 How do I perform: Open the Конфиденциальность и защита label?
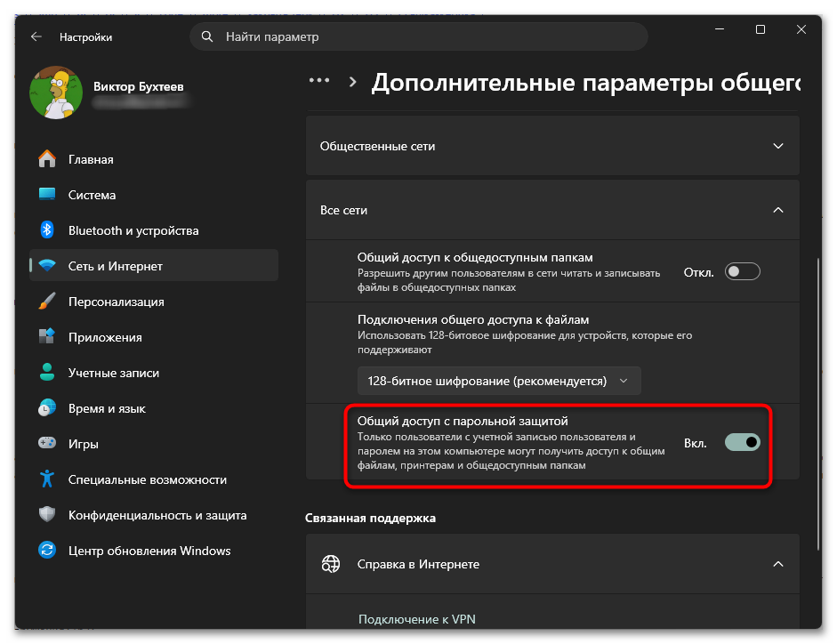(x=157, y=515)
